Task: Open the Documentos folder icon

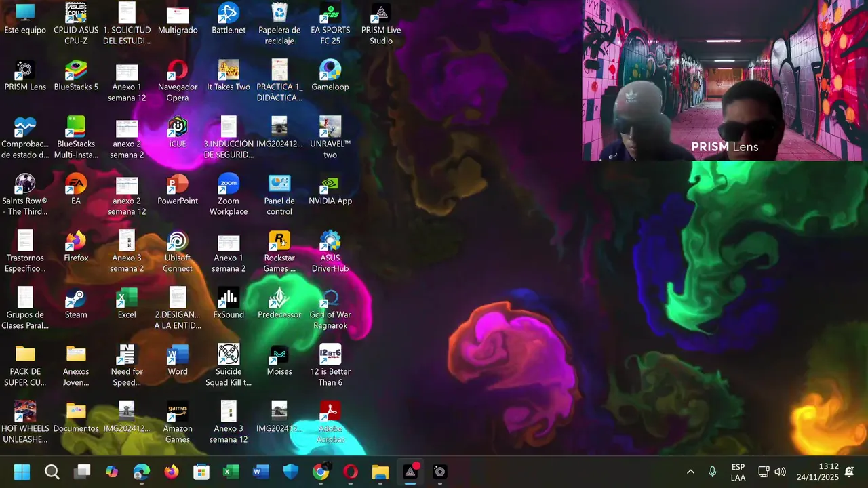Action: (x=76, y=418)
